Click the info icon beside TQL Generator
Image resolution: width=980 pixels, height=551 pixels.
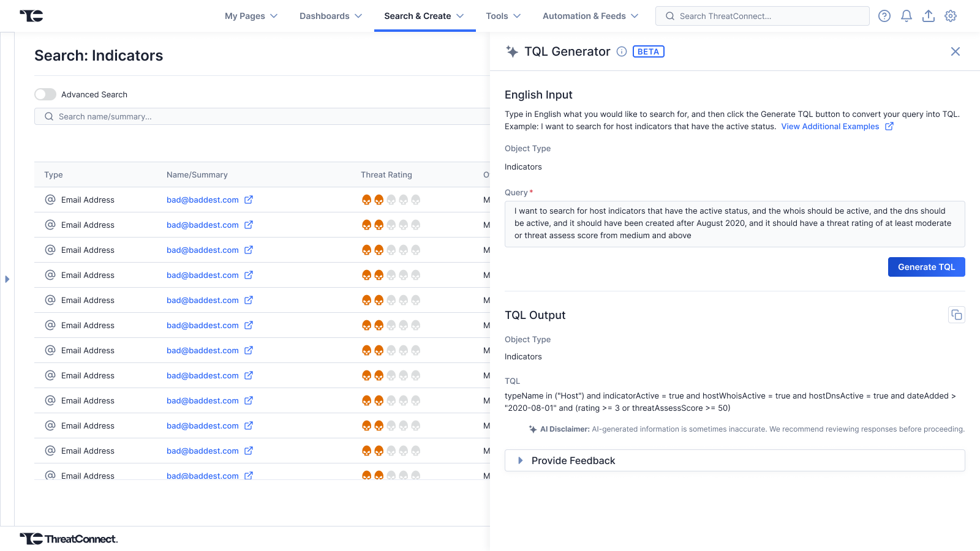tap(621, 51)
